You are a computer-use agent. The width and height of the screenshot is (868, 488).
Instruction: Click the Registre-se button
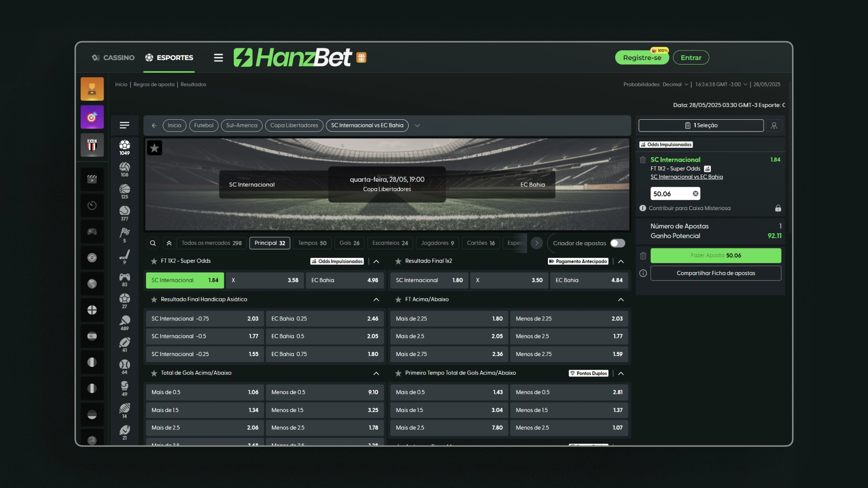[642, 57]
